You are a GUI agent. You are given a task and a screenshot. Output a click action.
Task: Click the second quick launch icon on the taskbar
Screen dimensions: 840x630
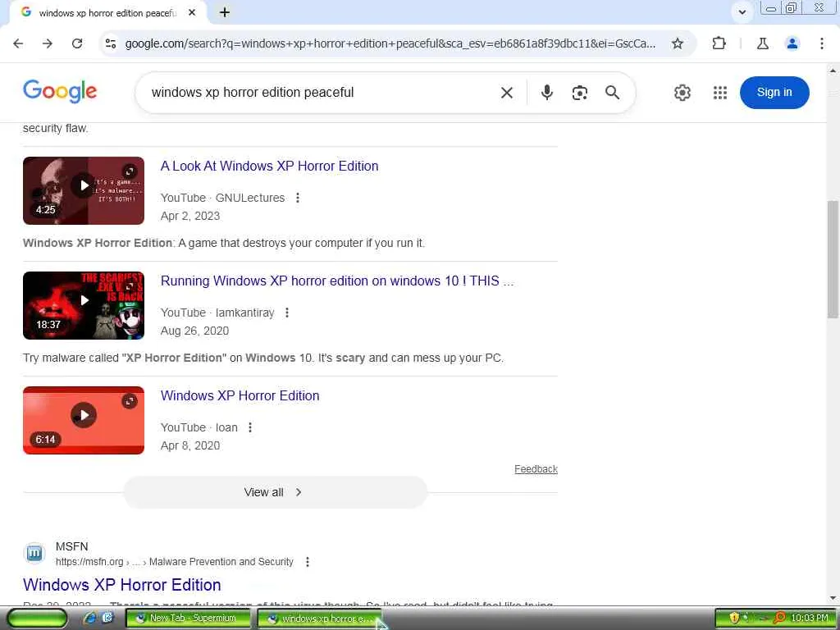coord(107,618)
